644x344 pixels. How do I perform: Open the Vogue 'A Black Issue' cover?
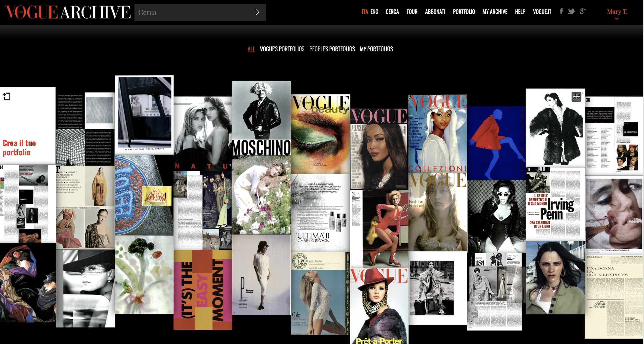[379, 149]
